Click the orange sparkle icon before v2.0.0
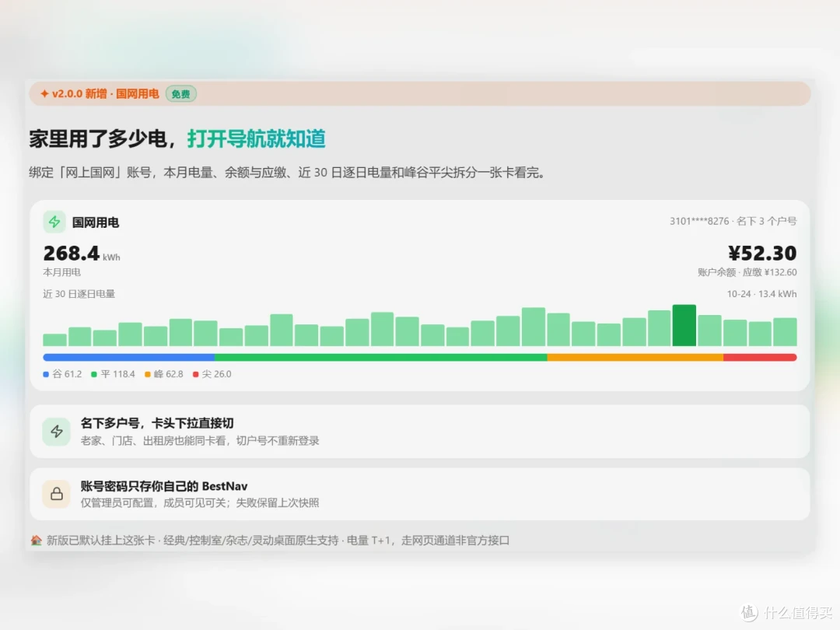Viewport: 840px width, 630px height. click(44, 94)
